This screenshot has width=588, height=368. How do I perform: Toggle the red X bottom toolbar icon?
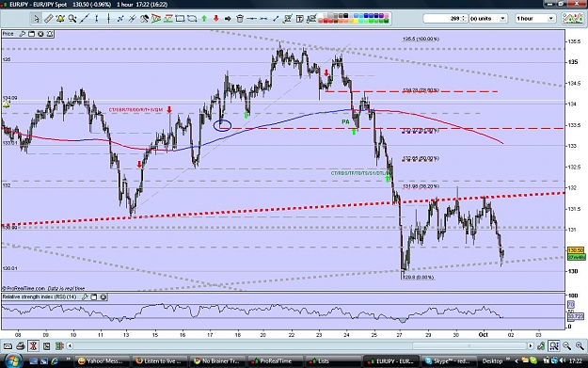(33, 345)
